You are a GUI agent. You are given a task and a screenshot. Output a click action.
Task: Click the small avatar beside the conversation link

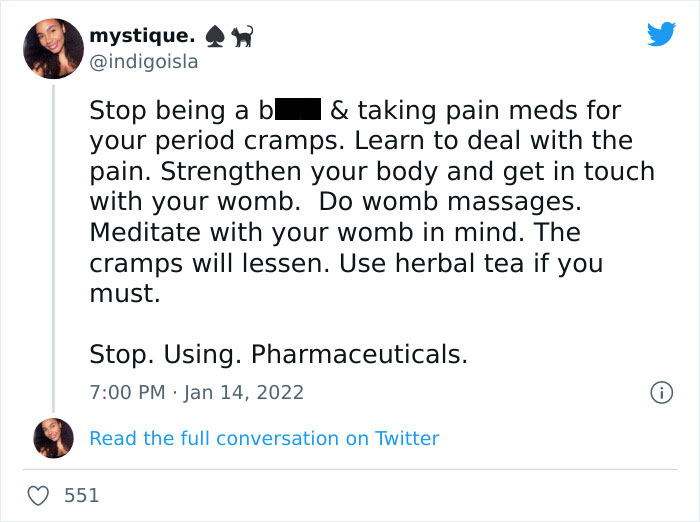point(54,438)
